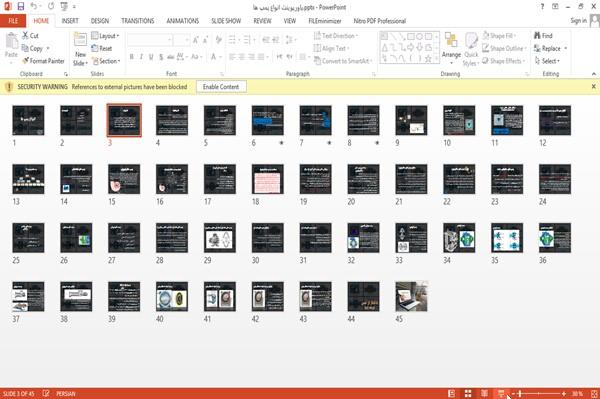Screen dimensions: 600x399
Task: Open the Section dropdown
Action: (106, 61)
